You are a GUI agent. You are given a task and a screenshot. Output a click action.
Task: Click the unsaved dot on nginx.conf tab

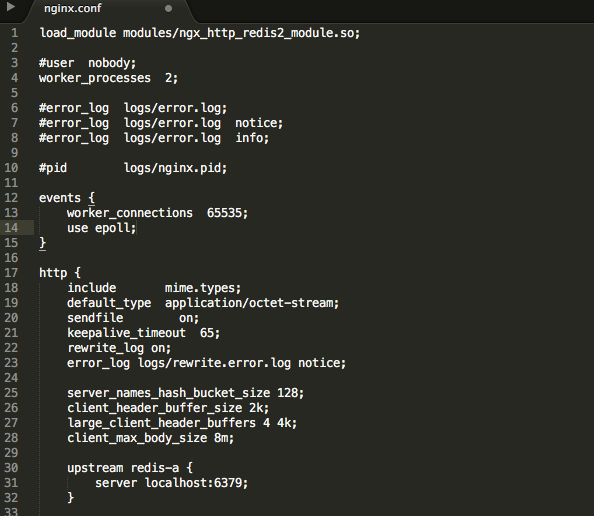(x=168, y=8)
